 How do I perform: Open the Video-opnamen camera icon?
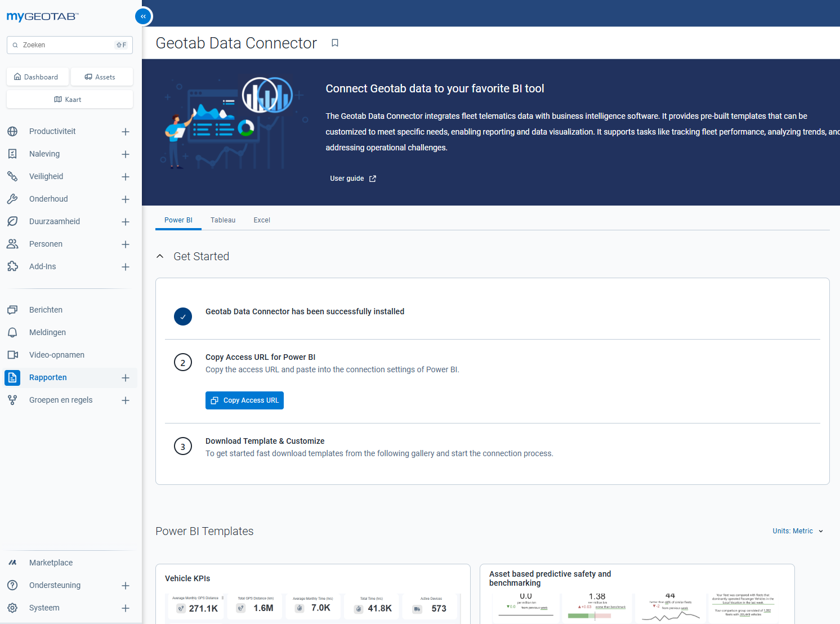click(12, 355)
